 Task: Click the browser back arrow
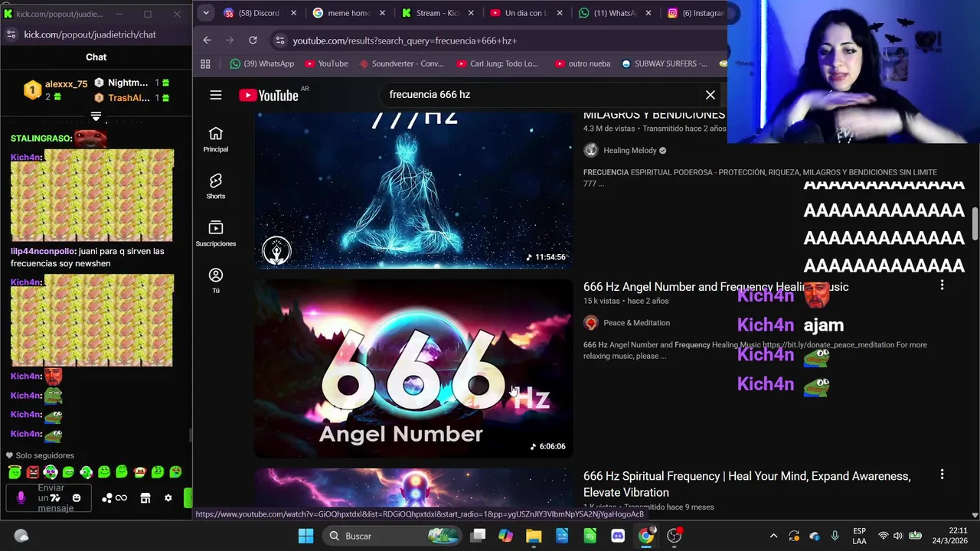pos(207,40)
